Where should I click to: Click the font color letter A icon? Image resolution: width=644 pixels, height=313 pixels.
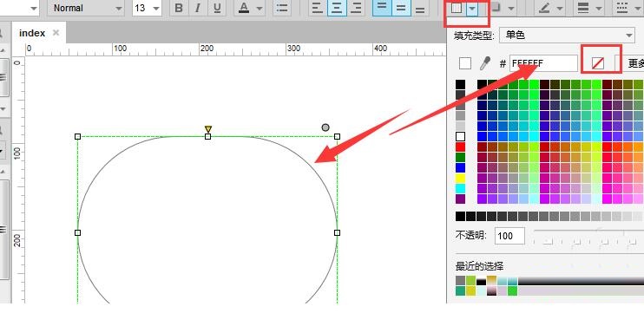244,8
